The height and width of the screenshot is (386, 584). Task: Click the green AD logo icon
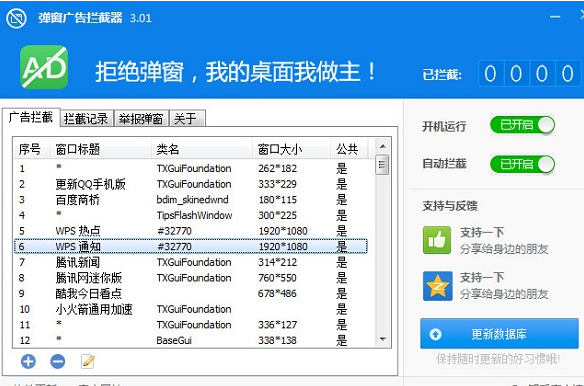click(x=44, y=67)
